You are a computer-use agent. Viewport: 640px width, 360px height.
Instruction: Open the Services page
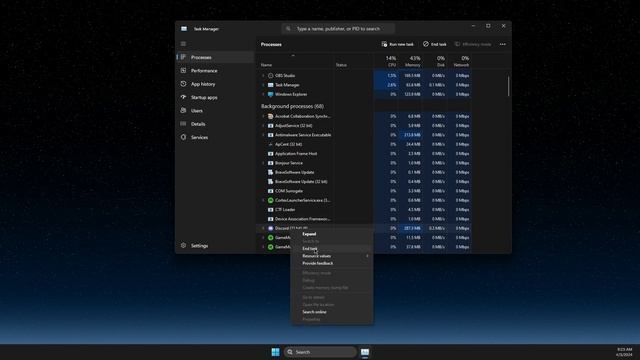(x=216, y=137)
